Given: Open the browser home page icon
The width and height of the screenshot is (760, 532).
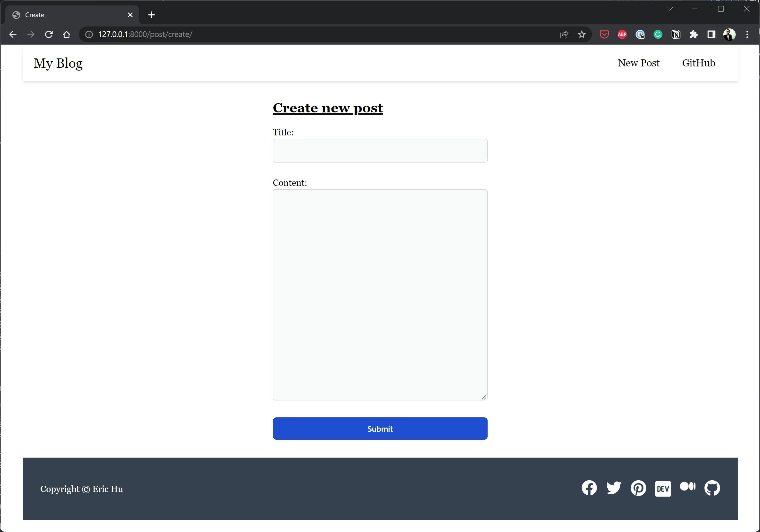Looking at the screenshot, I should tap(66, 34).
